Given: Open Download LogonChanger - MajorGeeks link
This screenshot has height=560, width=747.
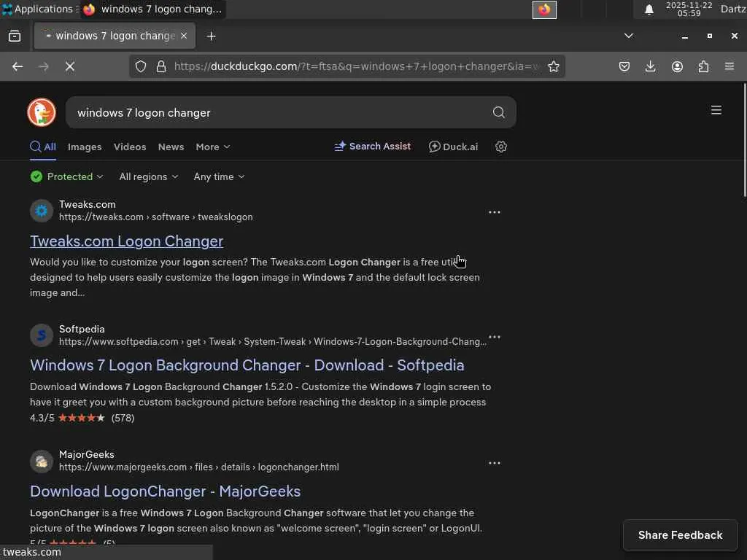Looking at the screenshot, I should point(165,491).
